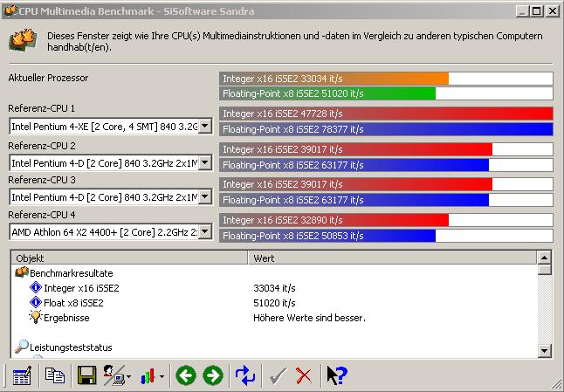Viewport: 564px width, 392px height.
Task: Click the Objekt column header
Action: (x=129, y=258)
